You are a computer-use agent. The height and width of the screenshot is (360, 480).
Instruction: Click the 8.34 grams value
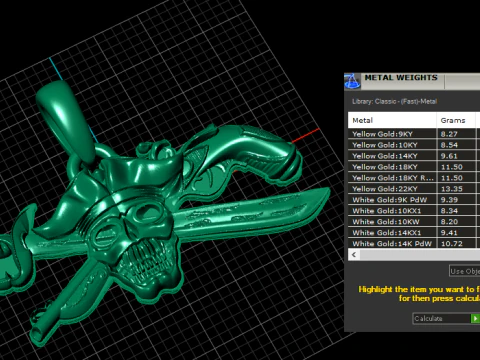(x=449, y=211)
